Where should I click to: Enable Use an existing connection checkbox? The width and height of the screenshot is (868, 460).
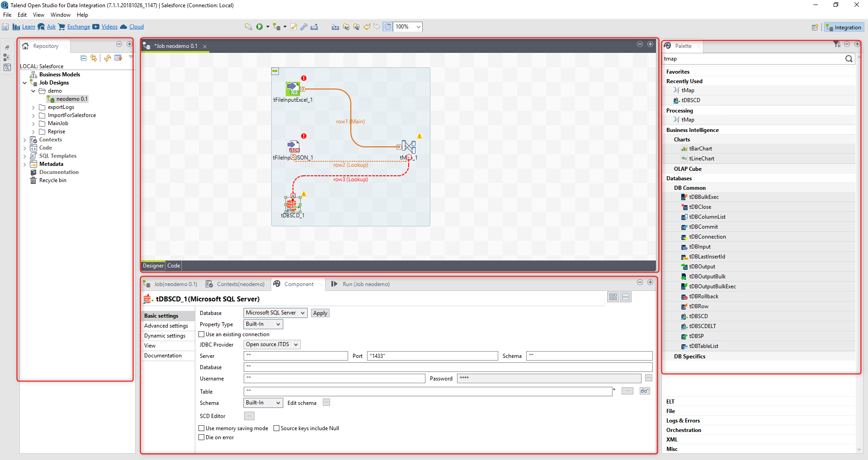202,334
